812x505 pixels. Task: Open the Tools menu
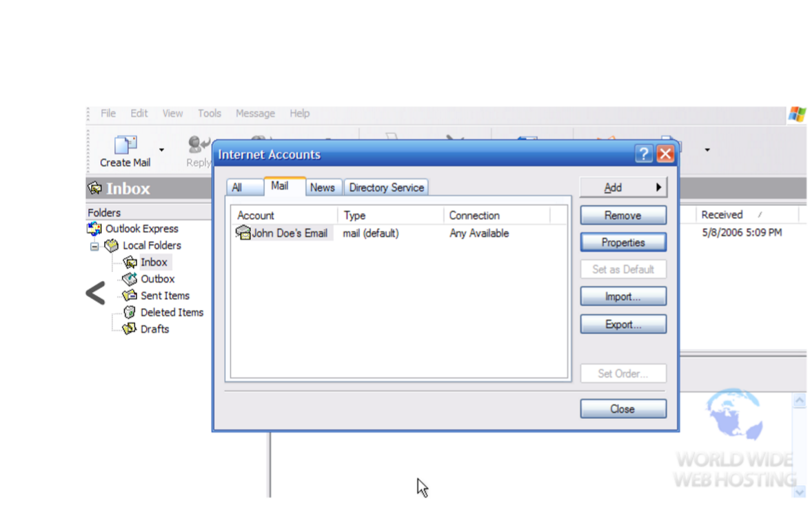coord(210,113)
